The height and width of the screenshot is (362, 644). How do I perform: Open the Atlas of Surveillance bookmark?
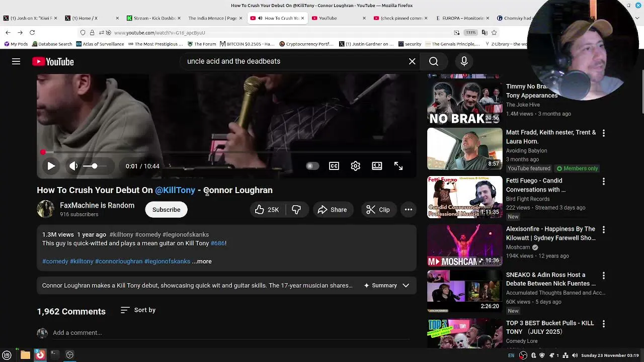point(100,44)
